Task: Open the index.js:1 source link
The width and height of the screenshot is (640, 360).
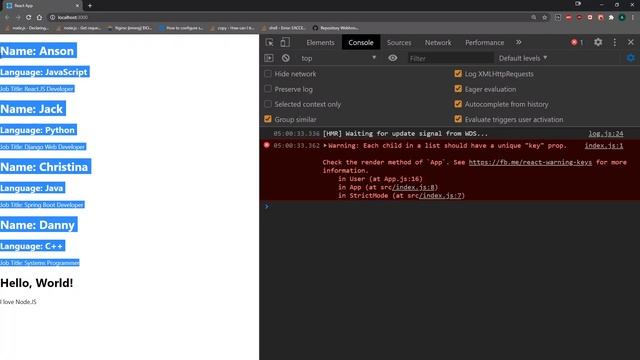Action: point(604,145)
